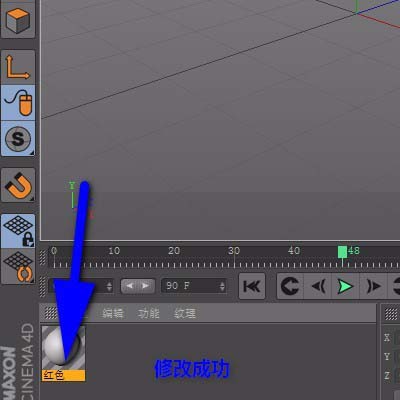Enable the Axis mode tool
The width and height of the screenshot is (400, 400).
[18, 67]
